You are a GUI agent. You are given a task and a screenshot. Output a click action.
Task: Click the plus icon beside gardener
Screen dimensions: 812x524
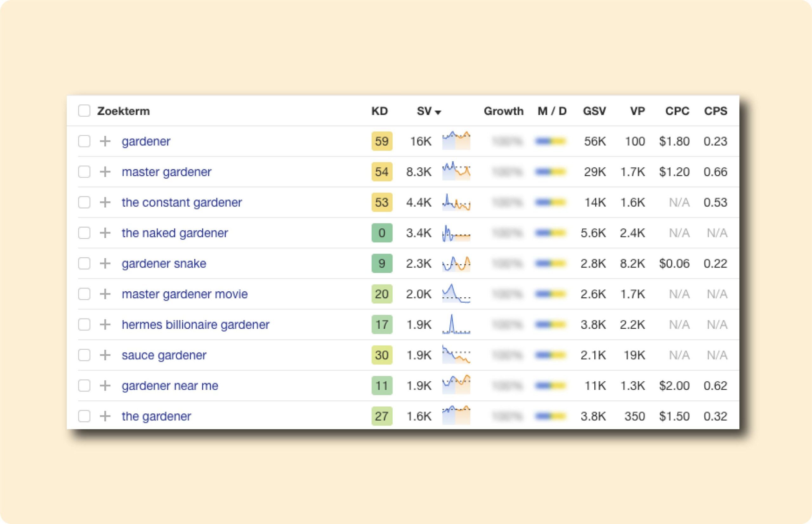(x=105, y=141)
